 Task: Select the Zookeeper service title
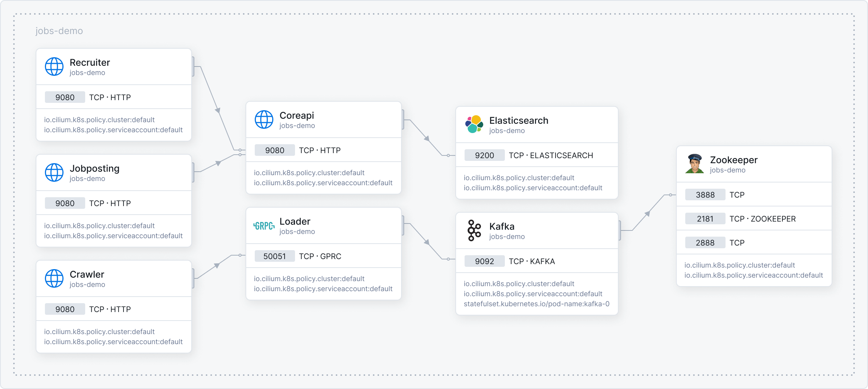click(x=734, y=160)
